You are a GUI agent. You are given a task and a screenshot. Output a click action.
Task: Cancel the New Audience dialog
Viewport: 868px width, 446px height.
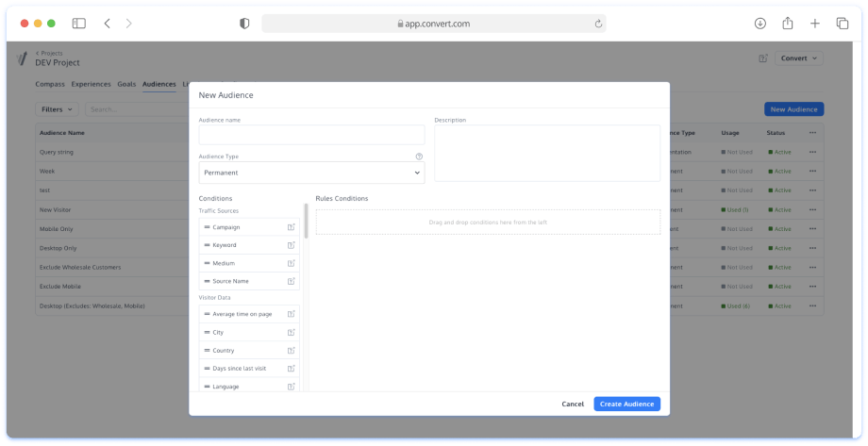(573, 404)
